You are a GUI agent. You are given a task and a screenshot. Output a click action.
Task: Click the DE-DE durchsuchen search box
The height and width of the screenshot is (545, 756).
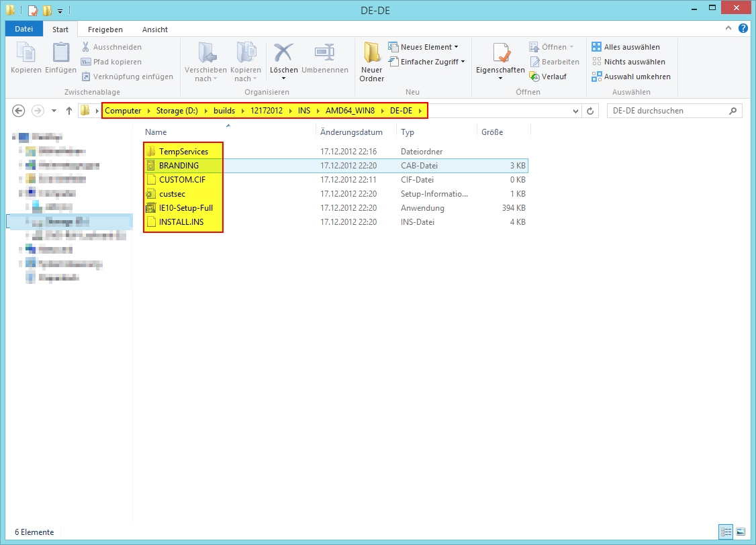pos(667,111)
